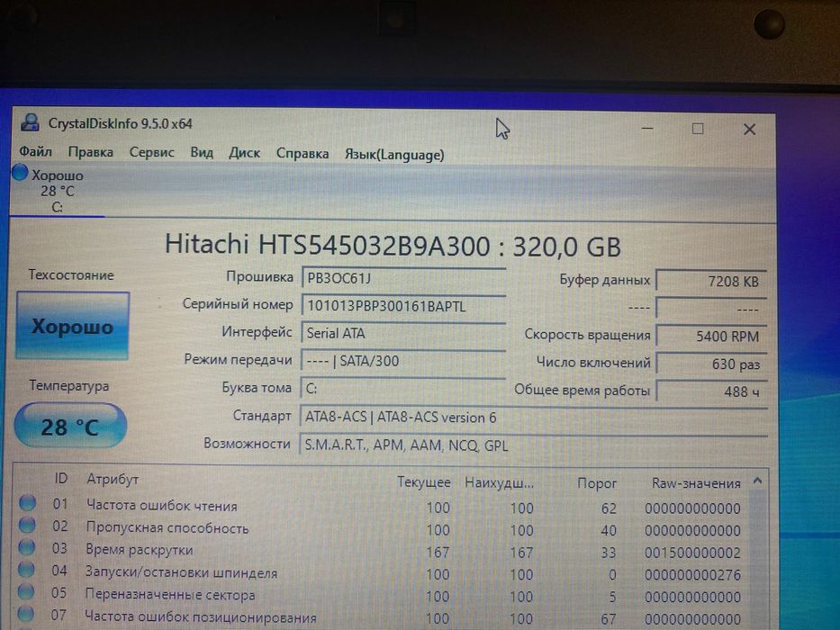
Task: Click the Режим передачи field SATA/300
Action: pos(403,361)
